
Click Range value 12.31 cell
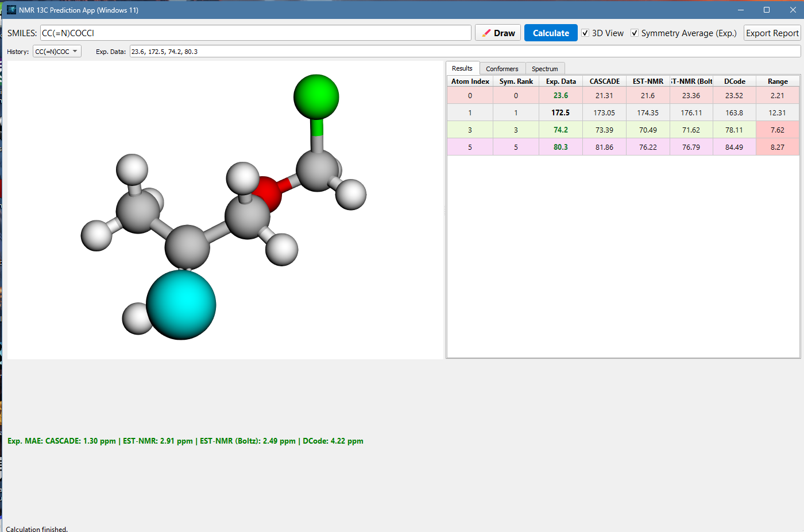pyautogui.click(x=778, y=113)
